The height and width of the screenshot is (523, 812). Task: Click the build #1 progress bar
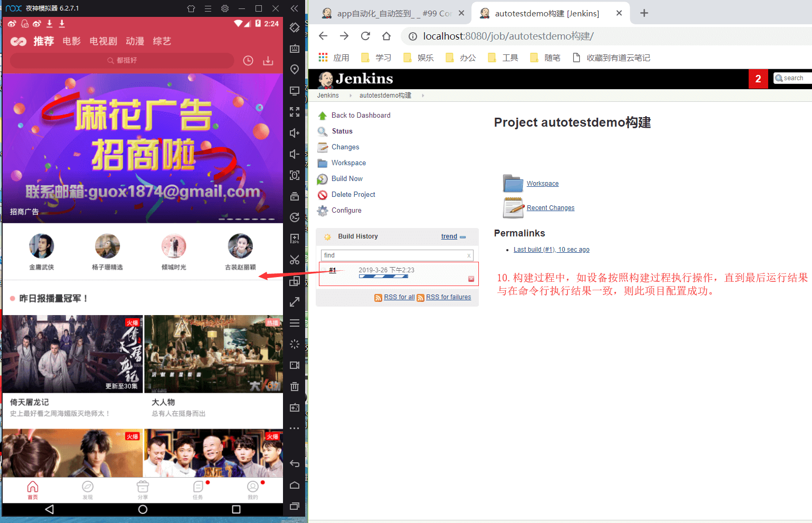click(x=383, y=276)
